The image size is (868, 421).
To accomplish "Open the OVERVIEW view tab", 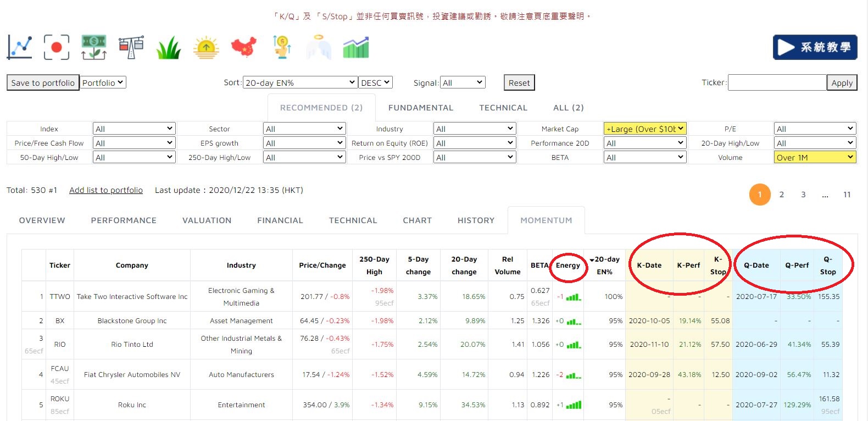I will (42, 220).
